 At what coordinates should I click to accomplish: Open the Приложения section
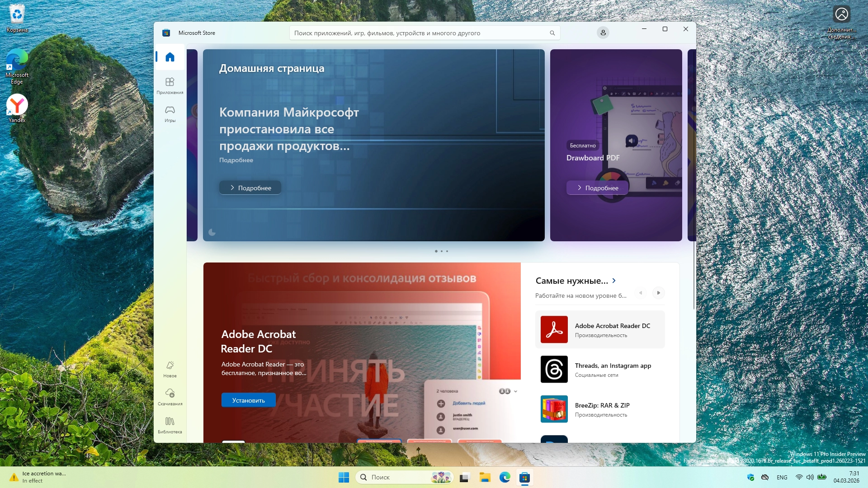[x=170, y=85]
